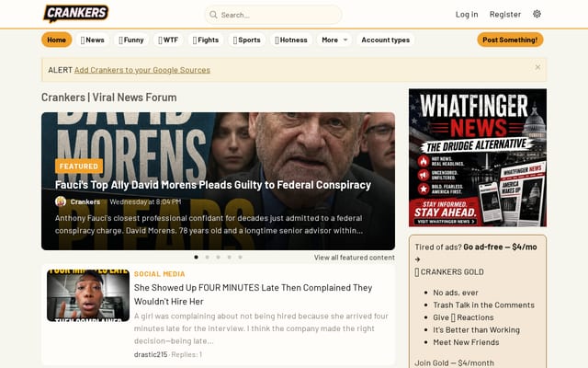Screen dimensions: 588x368
Task: Click the Log in link
Action: (467, 15)
